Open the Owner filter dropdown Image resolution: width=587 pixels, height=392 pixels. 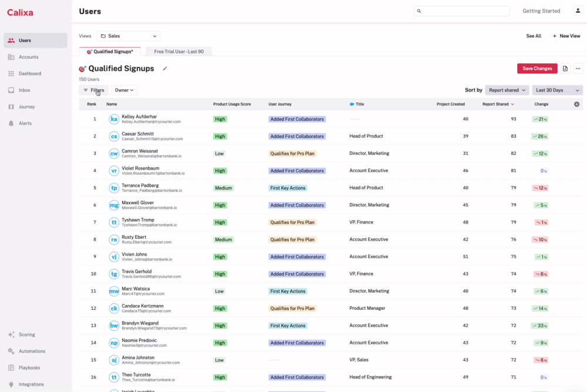pyautogui.click(x=124, y=90)
